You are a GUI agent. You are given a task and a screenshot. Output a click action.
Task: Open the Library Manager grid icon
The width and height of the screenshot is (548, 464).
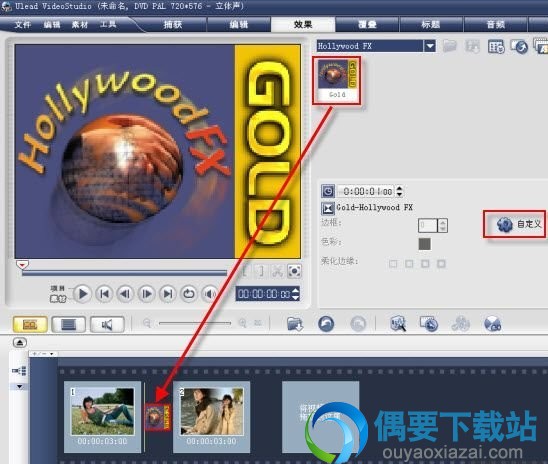(x=496, y=46)
